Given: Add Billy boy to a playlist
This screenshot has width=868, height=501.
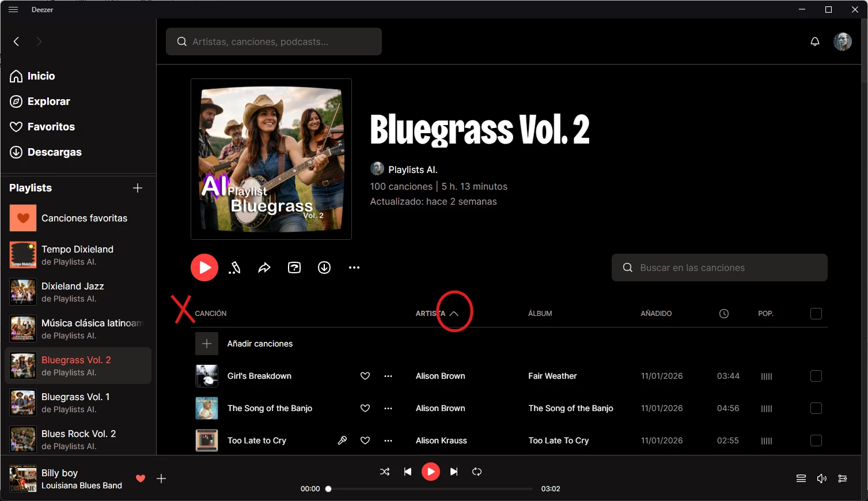Looking at the screenshot, I should click(x=161, y=479).
